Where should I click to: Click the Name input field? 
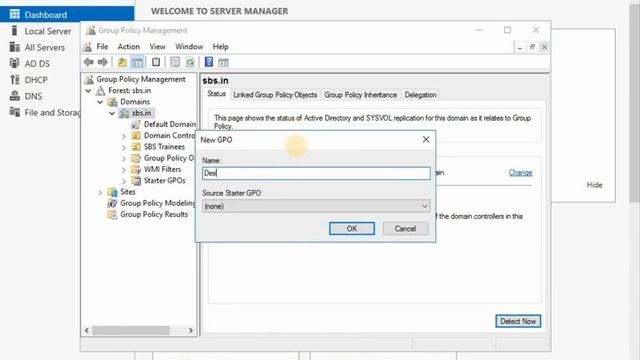click(x=316, y=173)
